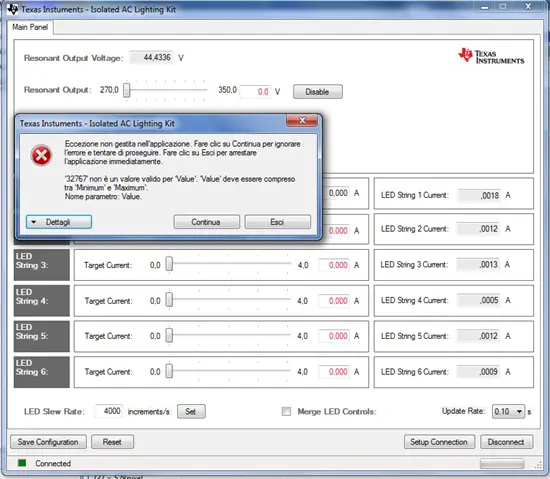Click the Resonant Output voltage input field
550x479 pixels.
pyautogui.click(x=255, y=92)
